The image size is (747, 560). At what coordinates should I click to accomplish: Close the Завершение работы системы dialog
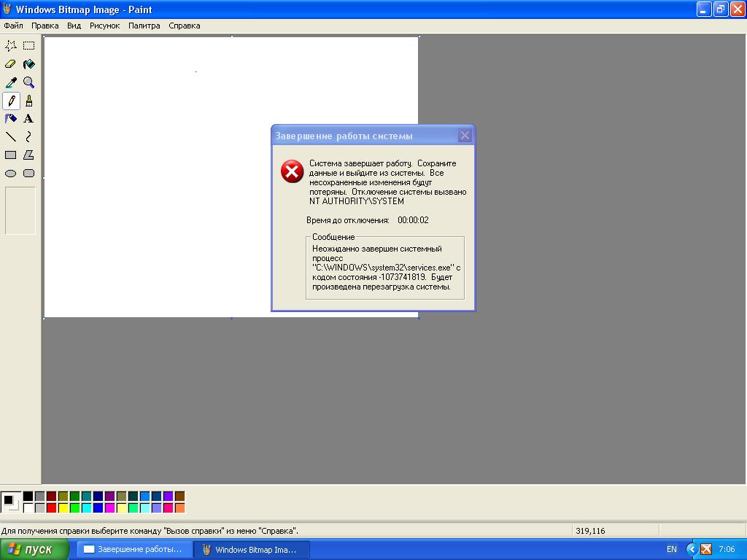(465, 136)
